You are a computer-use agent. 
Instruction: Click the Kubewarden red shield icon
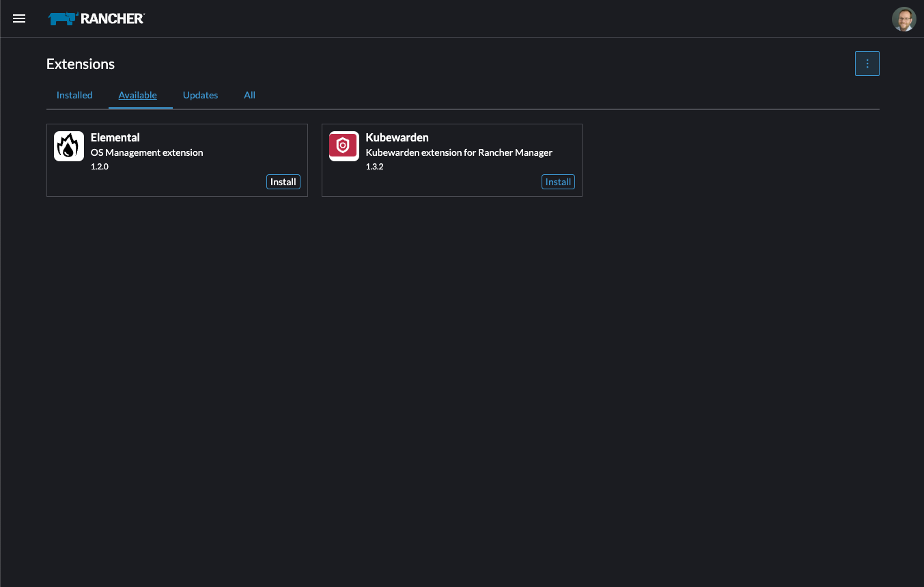344,146
